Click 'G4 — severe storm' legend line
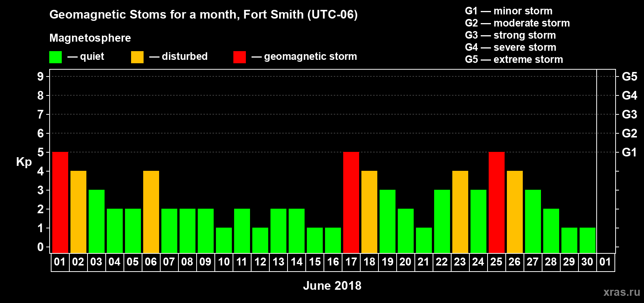The height and width of the screenshot is (303, 644). click(511, 47)
